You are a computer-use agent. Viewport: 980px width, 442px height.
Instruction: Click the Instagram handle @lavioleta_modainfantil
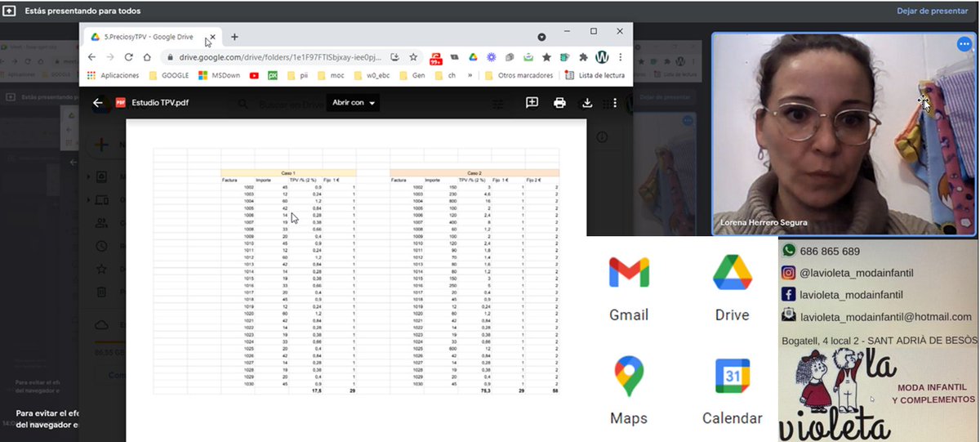(x=857, y=273)
